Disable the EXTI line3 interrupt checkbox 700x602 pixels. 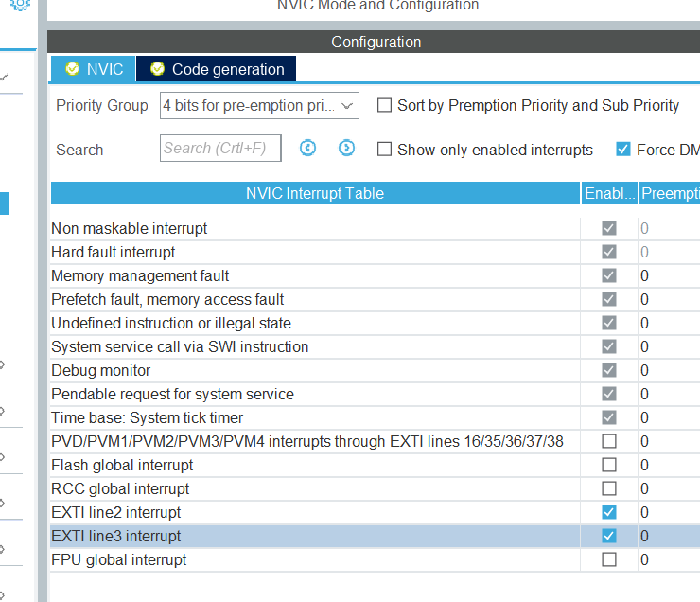(609, 536)
